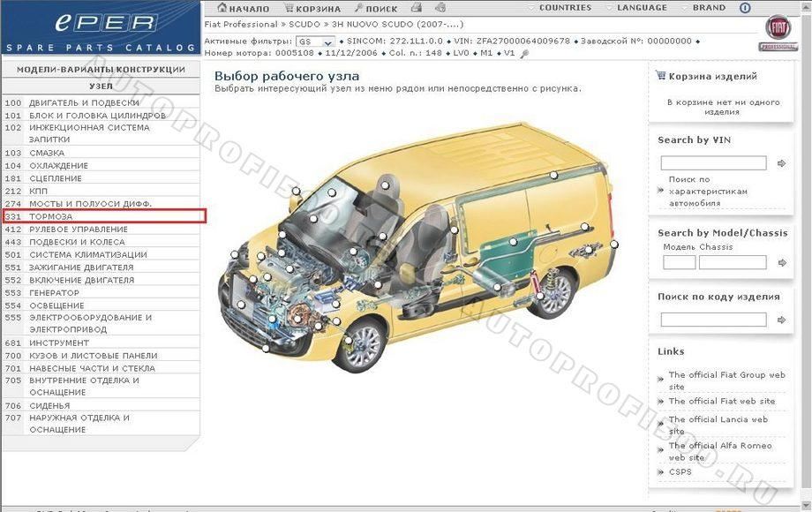Click the ePER spare parts catalog logo
Viewport: 812px width, 512px height.
pyautogui.click(x=101, y=28)
